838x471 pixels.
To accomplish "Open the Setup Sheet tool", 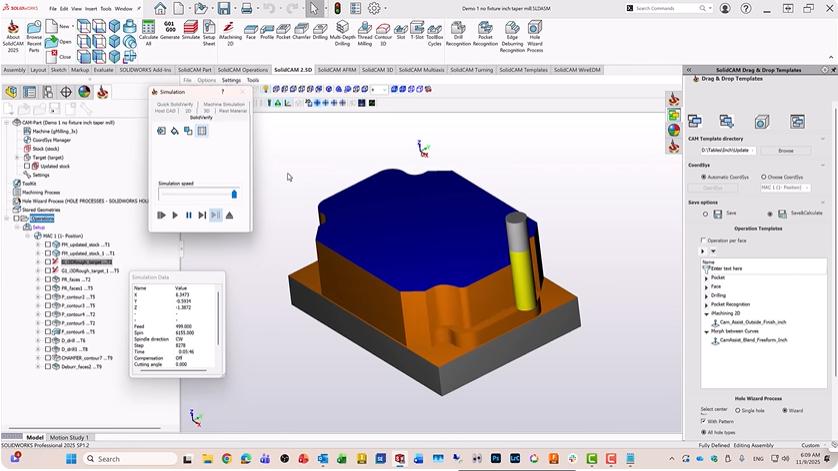I will pyautogui.click(x=209, y=33).
